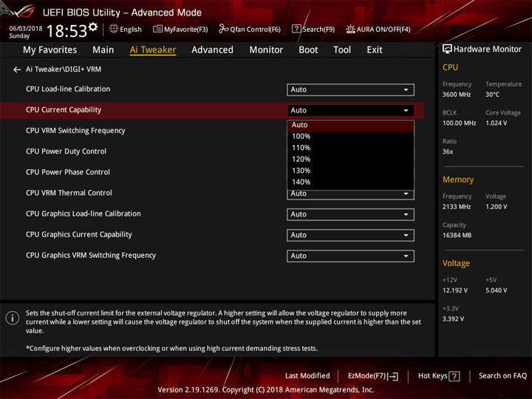The image size is (532, 399).
Task: Click the 12.192 V reading
Action: pyautogui.click(x=454, y=291)
